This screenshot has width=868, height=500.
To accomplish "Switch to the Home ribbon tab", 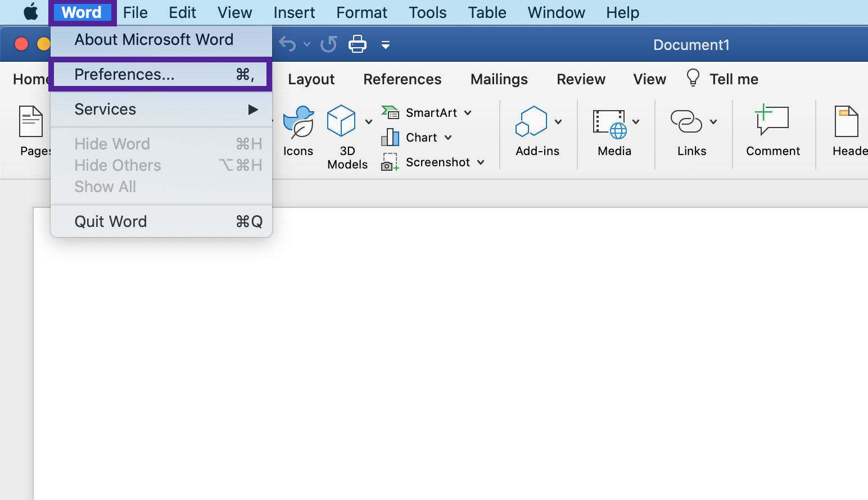I will click(x=31, y=79).
